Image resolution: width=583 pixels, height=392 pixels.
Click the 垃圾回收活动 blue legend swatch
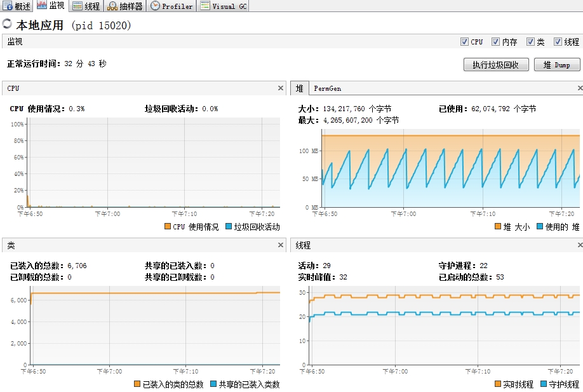point(229,226)
